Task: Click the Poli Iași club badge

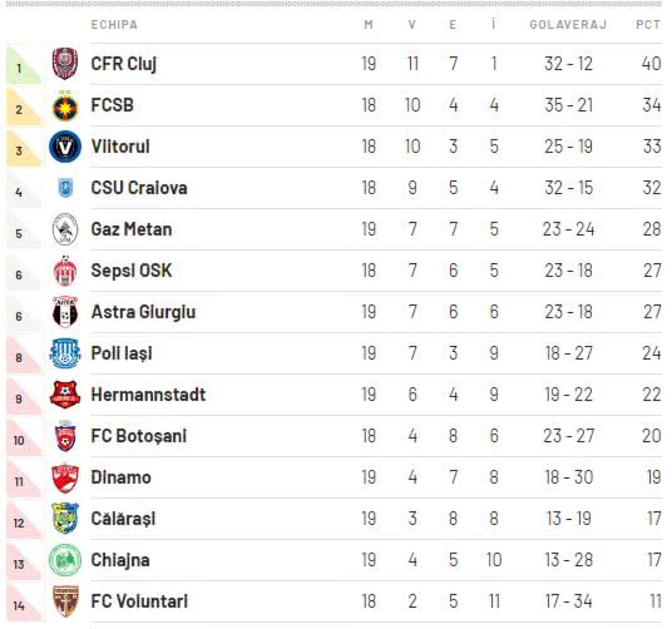Action: 65,354
